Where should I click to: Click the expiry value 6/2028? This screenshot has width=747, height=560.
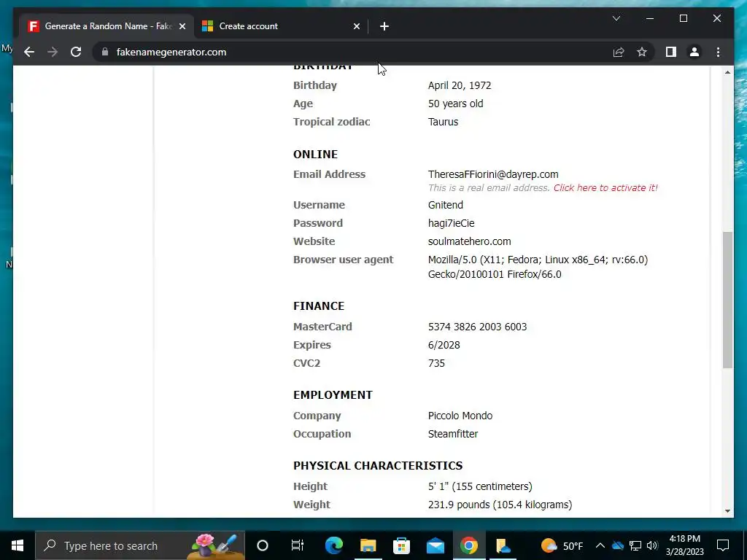point(444,345)
